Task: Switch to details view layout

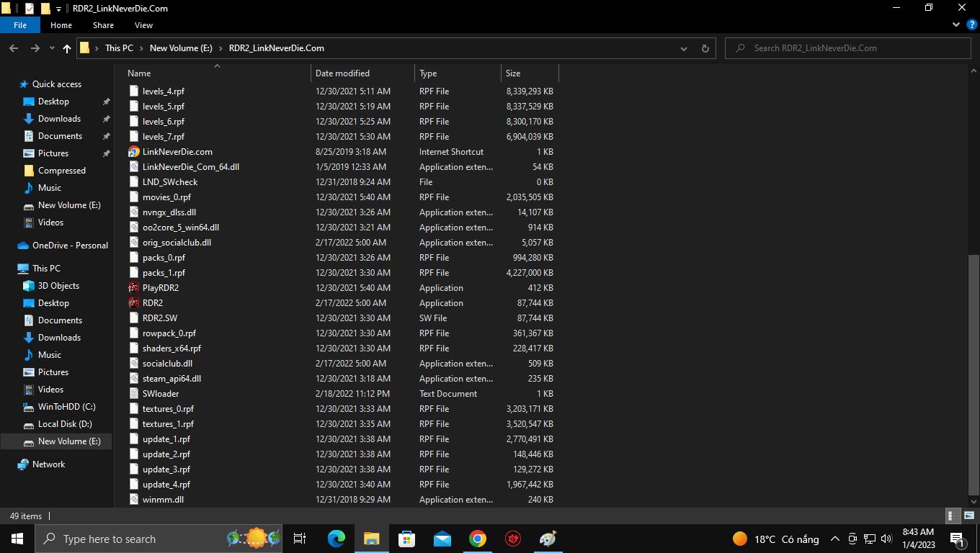Action: 951,516
